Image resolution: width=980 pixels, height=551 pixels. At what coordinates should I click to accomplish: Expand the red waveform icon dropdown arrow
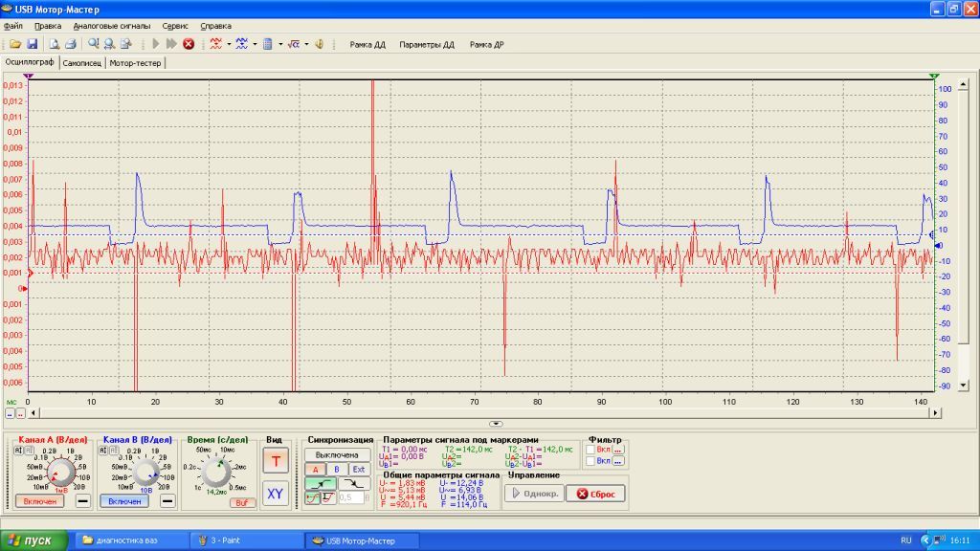click(x=229, y=44)
